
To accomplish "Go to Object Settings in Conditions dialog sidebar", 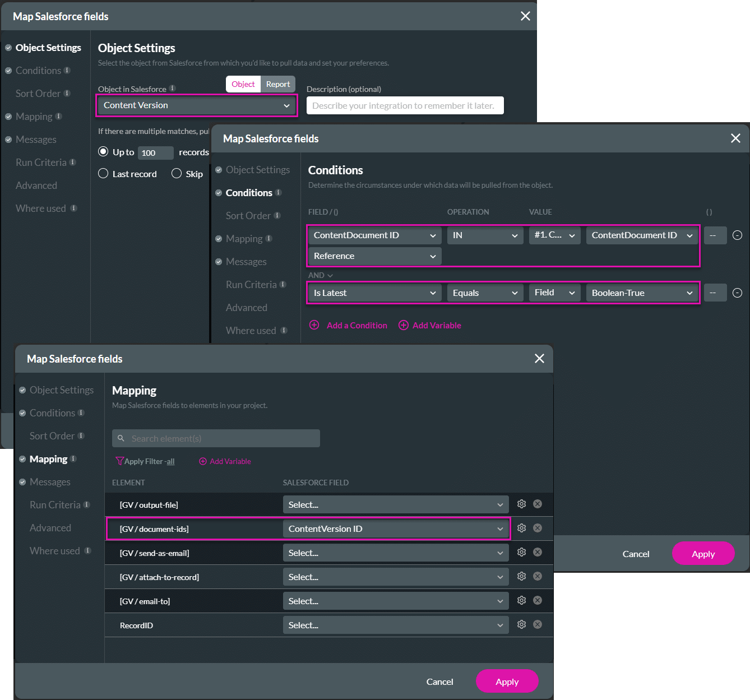I will [x=258, y=169].
